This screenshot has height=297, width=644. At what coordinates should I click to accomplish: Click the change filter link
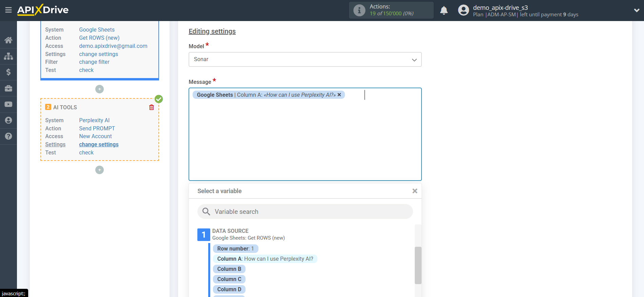tap(94, 62)
